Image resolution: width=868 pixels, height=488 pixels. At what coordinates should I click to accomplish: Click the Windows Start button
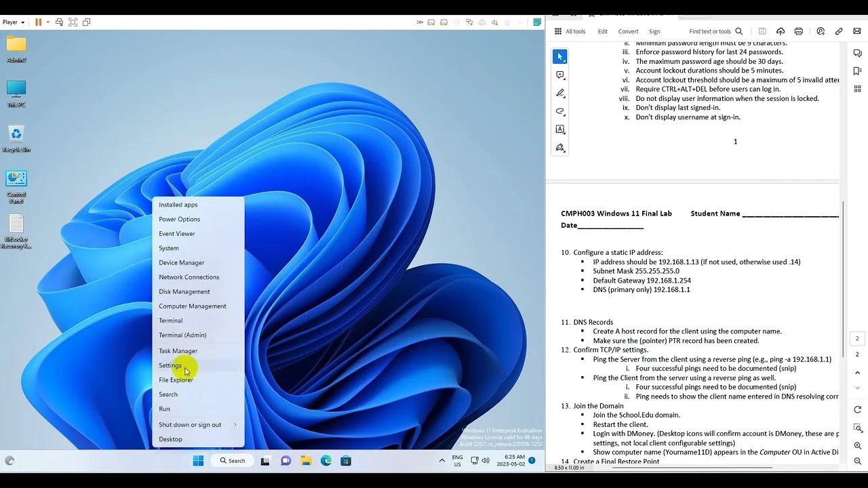(198, 460)
